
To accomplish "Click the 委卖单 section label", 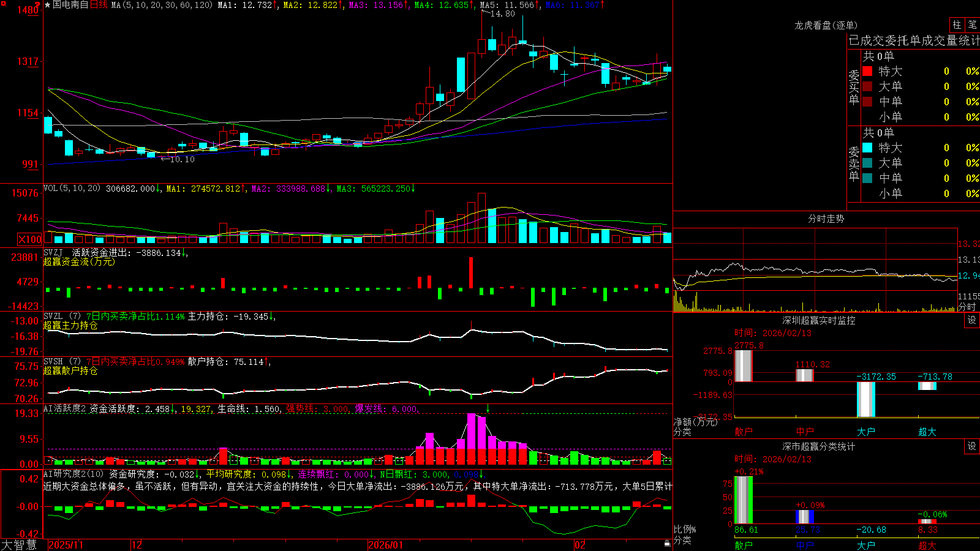I will click(854, 164).
